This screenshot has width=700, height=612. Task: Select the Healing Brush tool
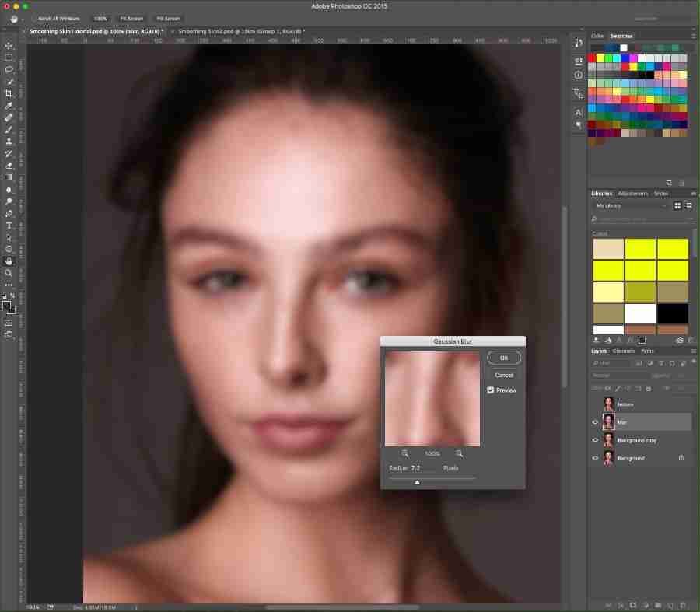tap(9, 118)
